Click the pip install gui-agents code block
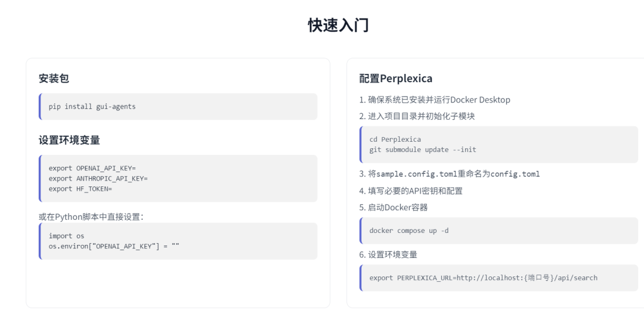644x311 pixels. 178,107
